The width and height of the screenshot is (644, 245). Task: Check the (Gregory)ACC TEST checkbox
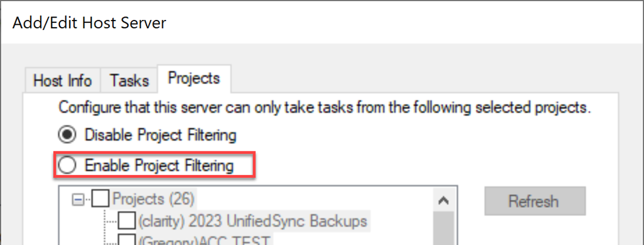[x=127, y=240]
